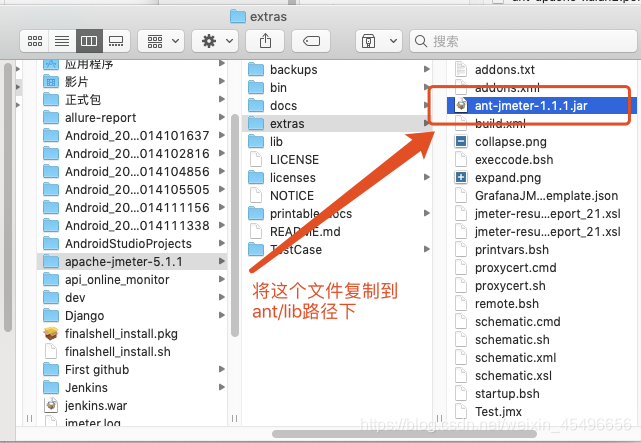
Task: Click the Edit Tags toolbar button
Action: (x=311, y=41)
